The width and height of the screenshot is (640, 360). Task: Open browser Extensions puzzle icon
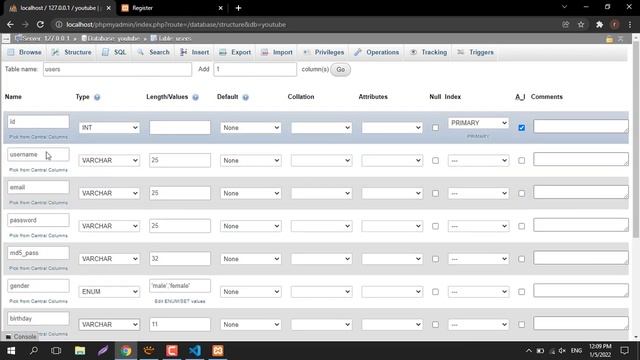click(x=599, y=24)
